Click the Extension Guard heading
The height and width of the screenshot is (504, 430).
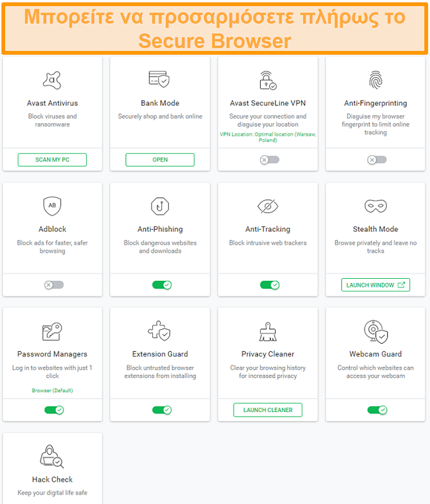[160, 354]
